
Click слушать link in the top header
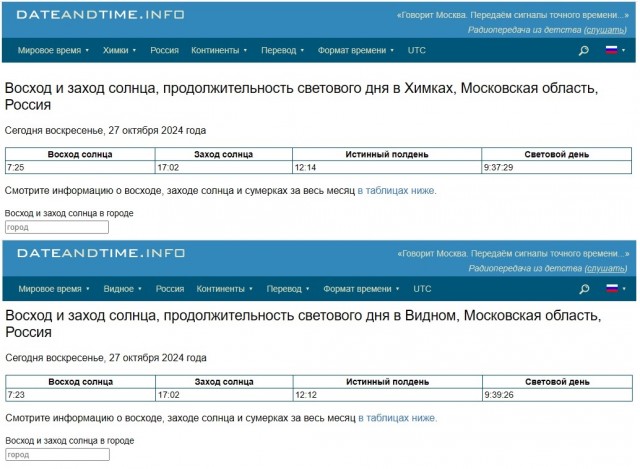click(605, 30)
